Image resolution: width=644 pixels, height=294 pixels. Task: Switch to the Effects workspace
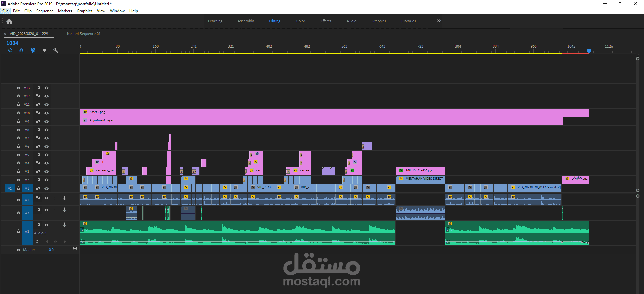326,21
